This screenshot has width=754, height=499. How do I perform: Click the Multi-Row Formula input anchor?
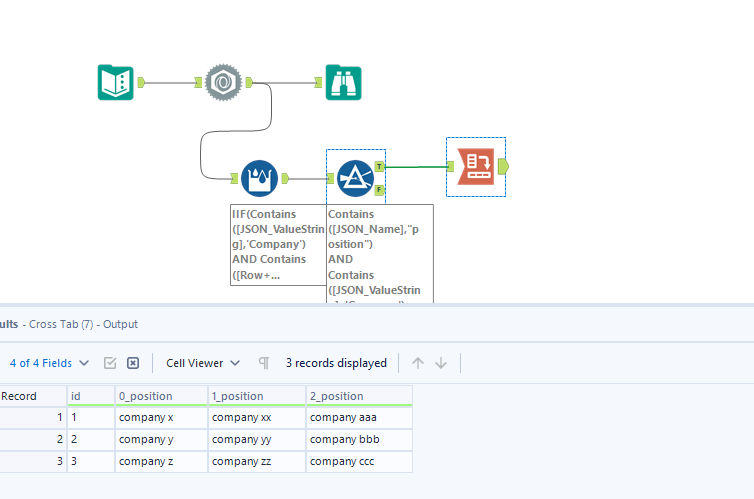[234, 179]
